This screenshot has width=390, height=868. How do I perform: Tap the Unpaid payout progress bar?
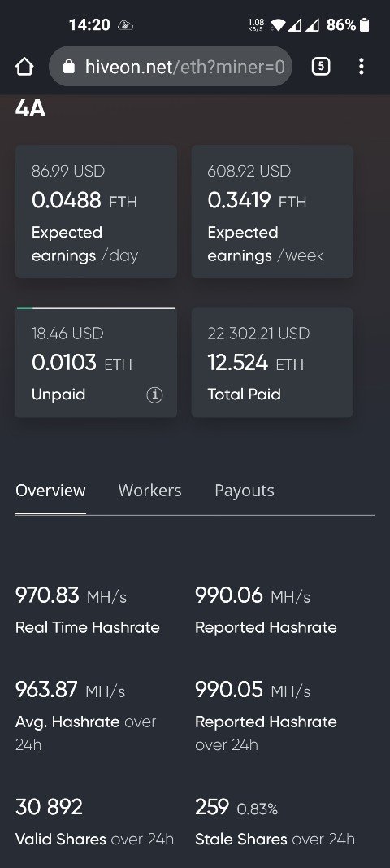96,308
